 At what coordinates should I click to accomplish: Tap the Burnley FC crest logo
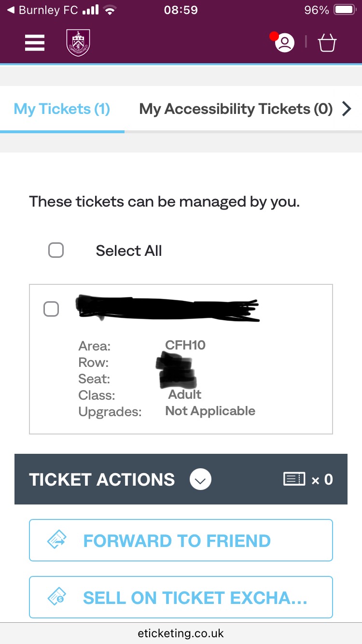78,43
